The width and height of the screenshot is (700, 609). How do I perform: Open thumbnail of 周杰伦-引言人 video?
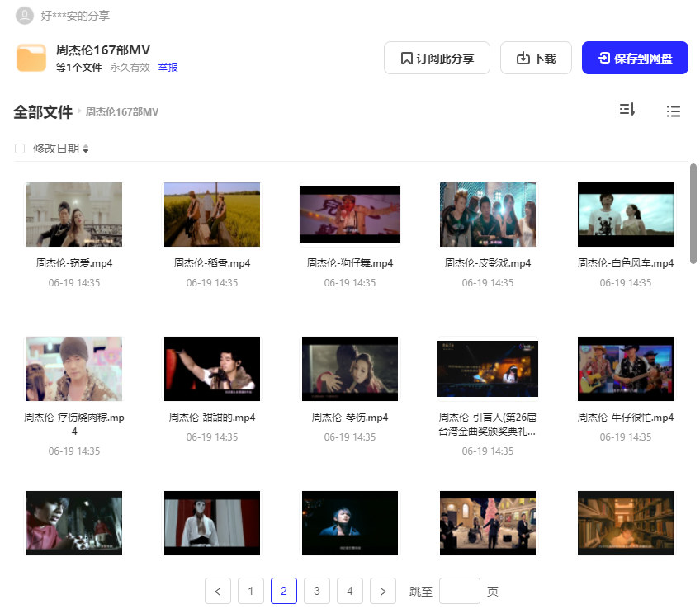click(488, 369)
